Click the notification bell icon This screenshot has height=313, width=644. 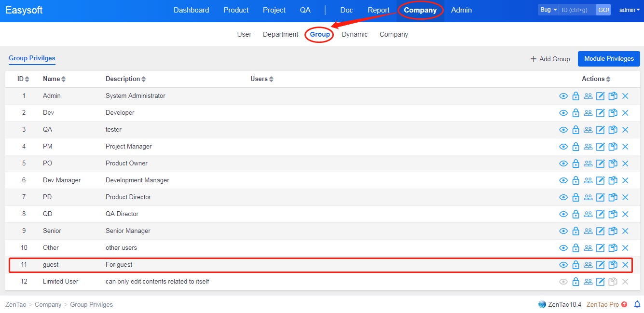(x=637, y=304)
